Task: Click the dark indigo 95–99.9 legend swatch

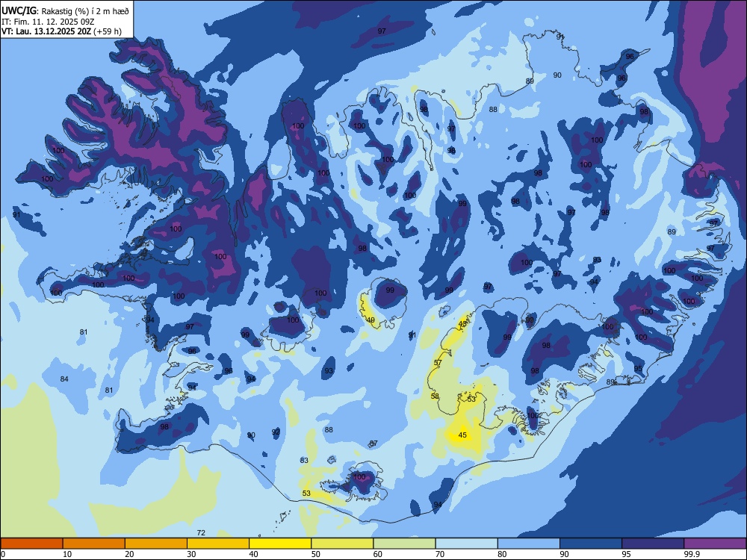Action: coord(653,544)
